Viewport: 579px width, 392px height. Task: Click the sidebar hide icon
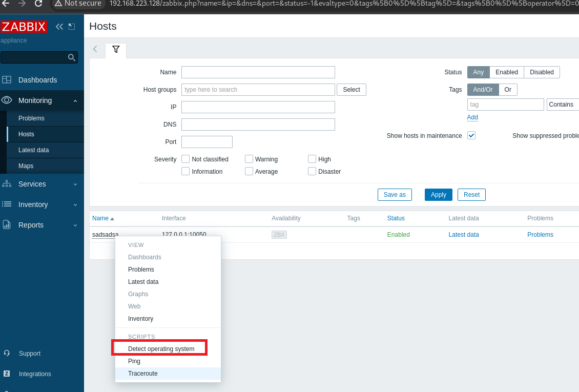point(72,27)
